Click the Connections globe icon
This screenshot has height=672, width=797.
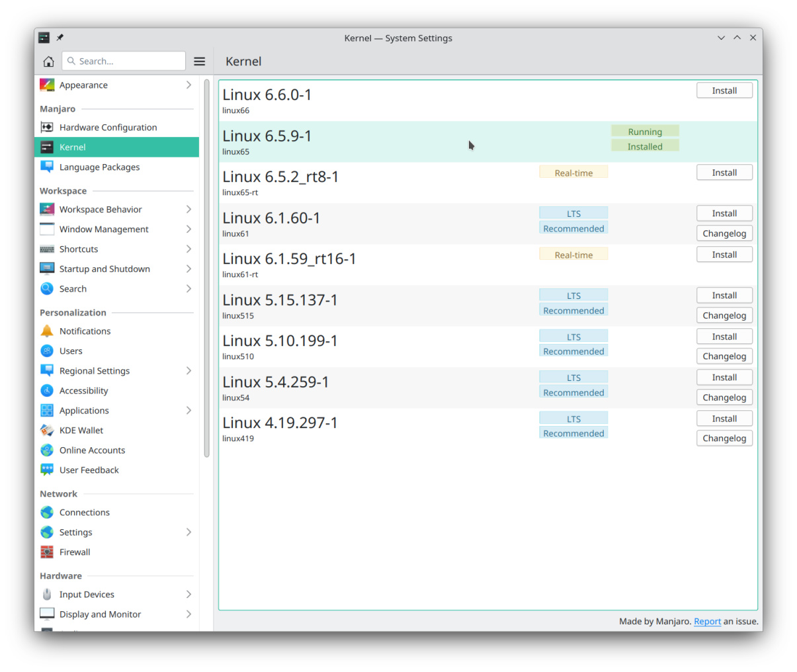[x=47, y=513]
